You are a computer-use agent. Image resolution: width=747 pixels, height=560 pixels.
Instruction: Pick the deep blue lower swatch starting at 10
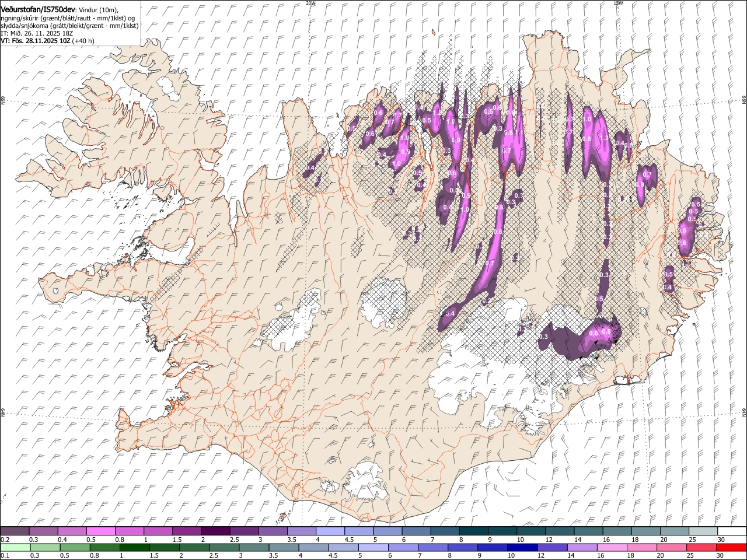pos(522,547)
